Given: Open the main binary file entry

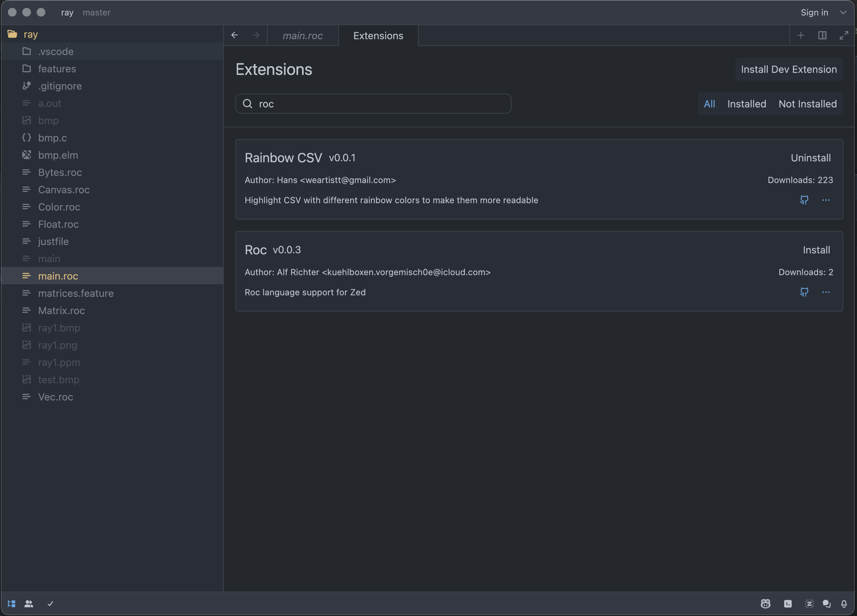Looking at the screenshot, I should click(112, 258).
